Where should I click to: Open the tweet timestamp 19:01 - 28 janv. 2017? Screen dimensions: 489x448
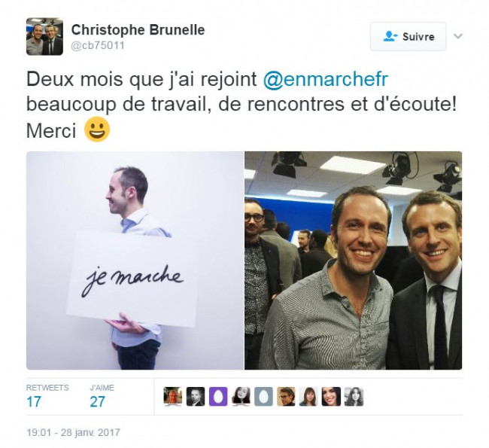tap(73, 432)
